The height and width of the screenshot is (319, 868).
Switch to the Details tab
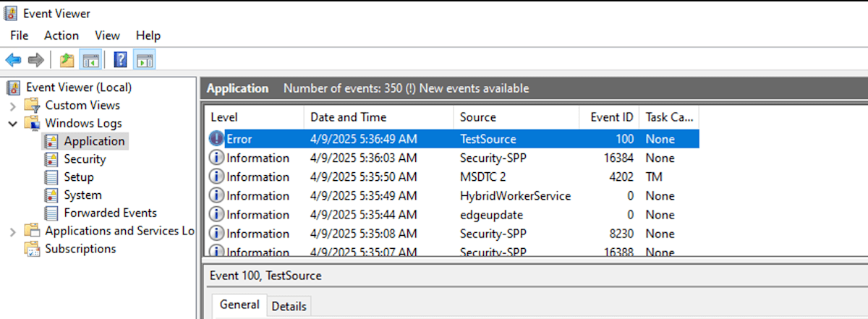(x=289, y=307)
